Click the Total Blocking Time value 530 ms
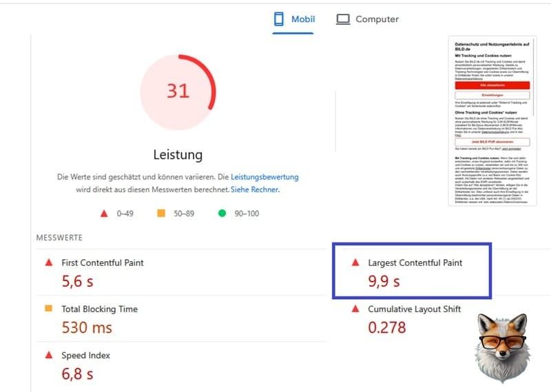This screenshot has width=551, height=392. click(x=87, y=327)
